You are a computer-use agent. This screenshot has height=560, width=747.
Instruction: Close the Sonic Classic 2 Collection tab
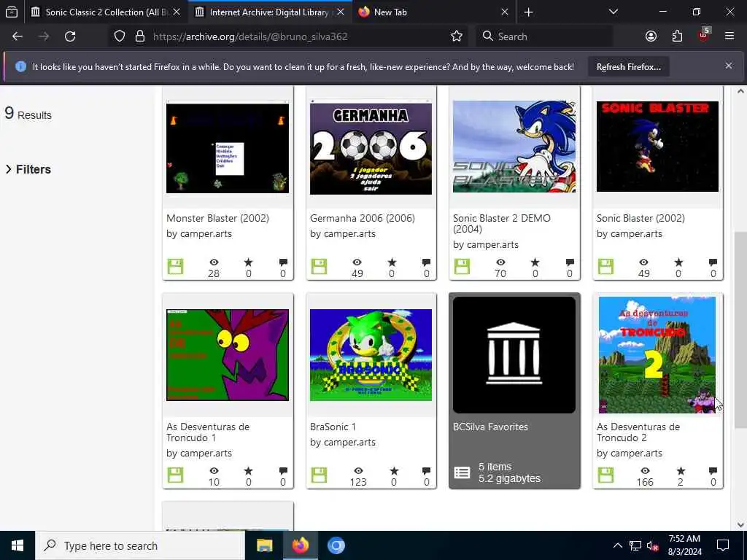(177, 12)
